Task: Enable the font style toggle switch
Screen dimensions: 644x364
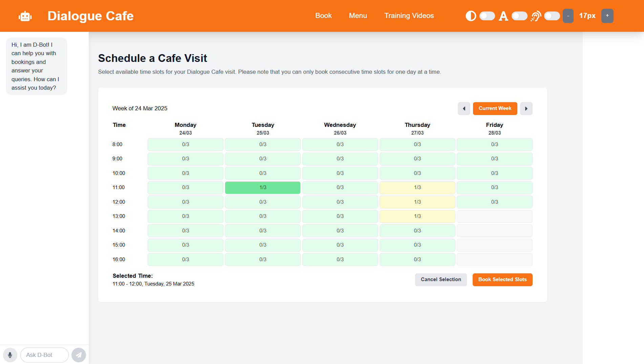Action: coord(519,16)
